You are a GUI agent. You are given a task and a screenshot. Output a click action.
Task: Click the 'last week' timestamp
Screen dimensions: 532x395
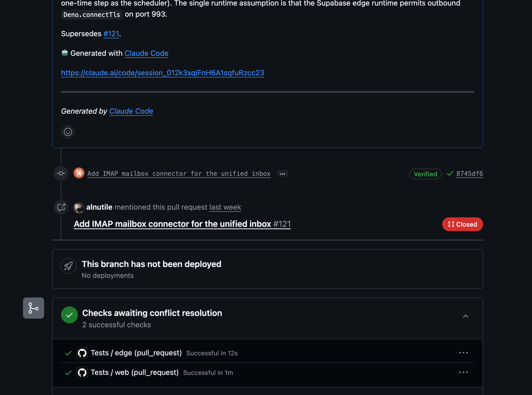click(x=225, y=207)
